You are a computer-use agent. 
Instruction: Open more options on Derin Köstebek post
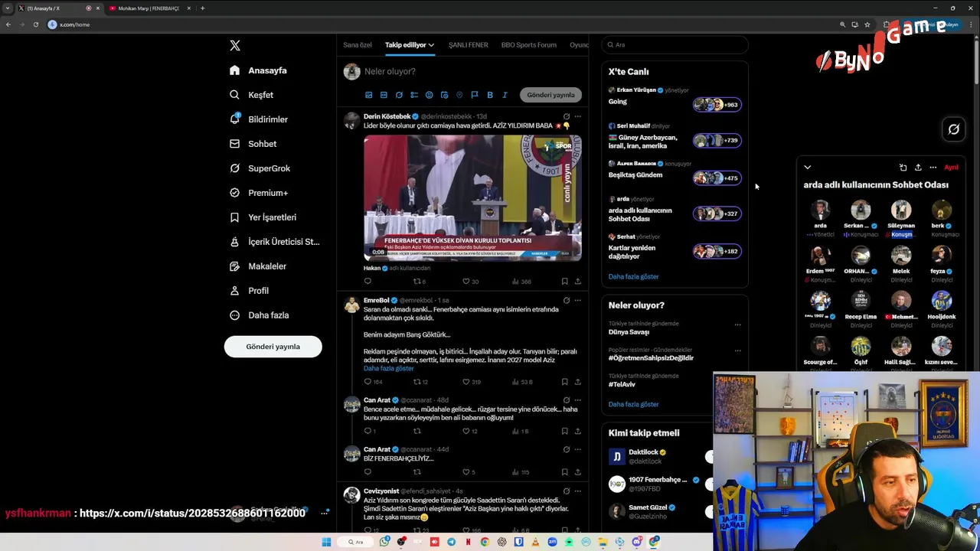point(577,116)
